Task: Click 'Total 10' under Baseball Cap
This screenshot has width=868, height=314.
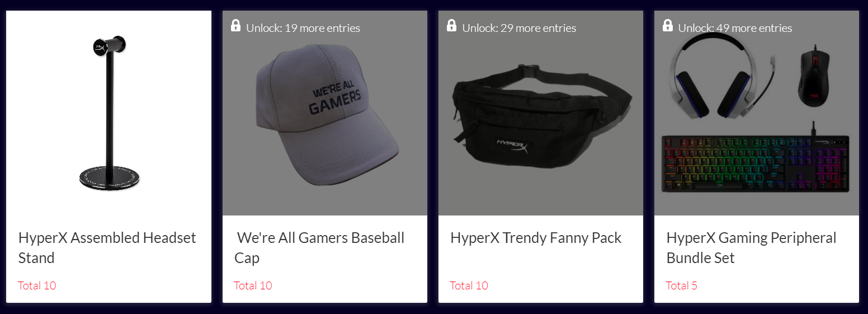Action: 253,285
